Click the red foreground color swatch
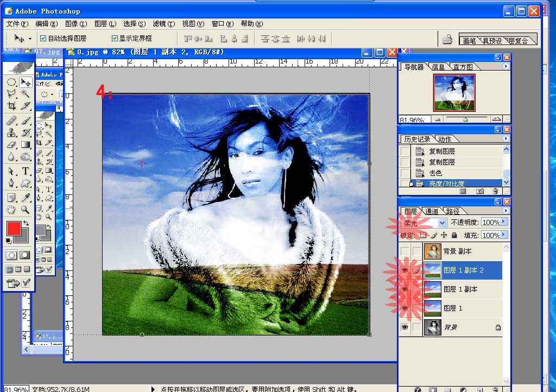This screenshot has width=556, height=392. (14, 227)
